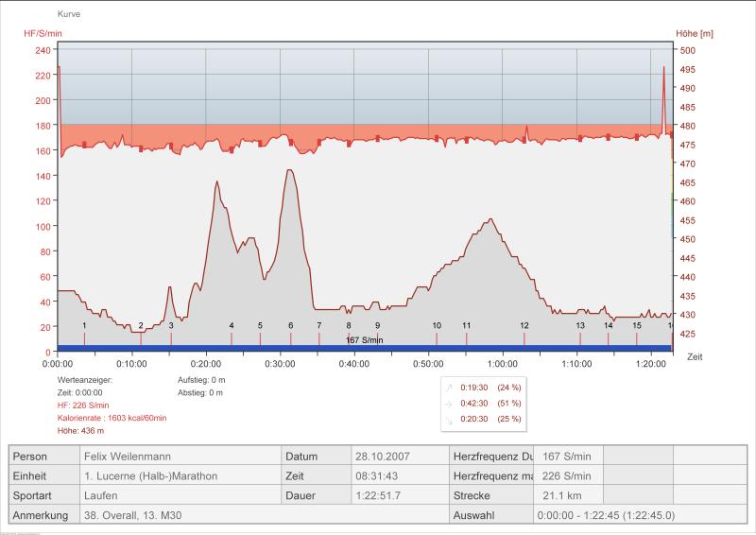
Task: Click the Dauer value 1:22:51.7
Action: pos(398,495)
